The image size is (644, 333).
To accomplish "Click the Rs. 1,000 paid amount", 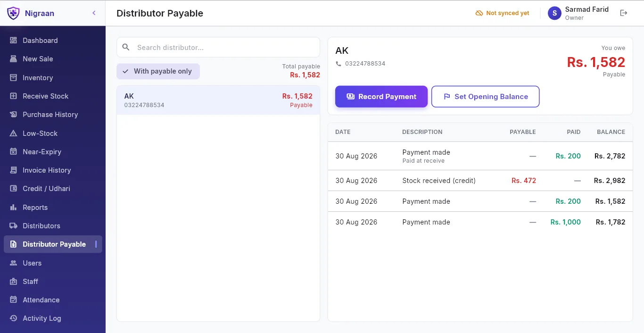I will [x=565, y=222].
